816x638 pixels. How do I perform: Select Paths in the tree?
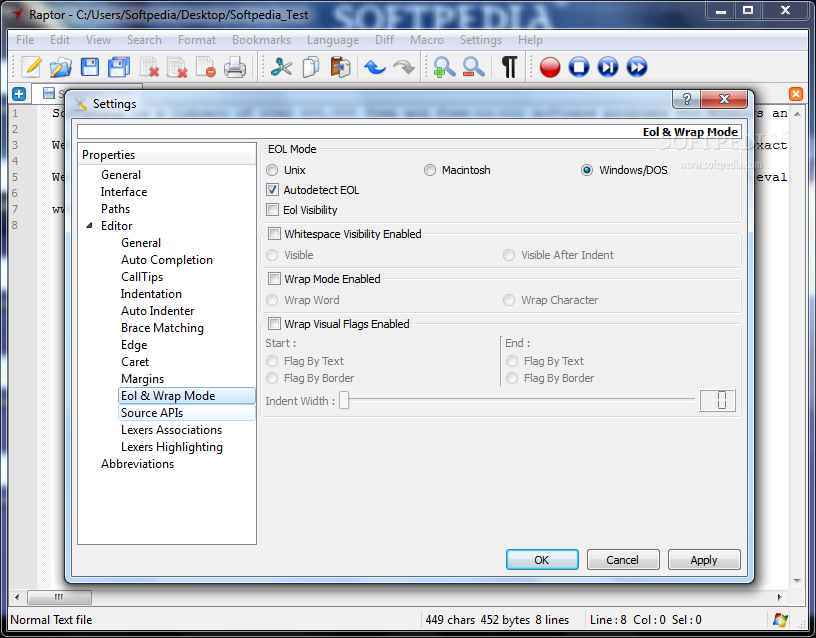[116, 209]
